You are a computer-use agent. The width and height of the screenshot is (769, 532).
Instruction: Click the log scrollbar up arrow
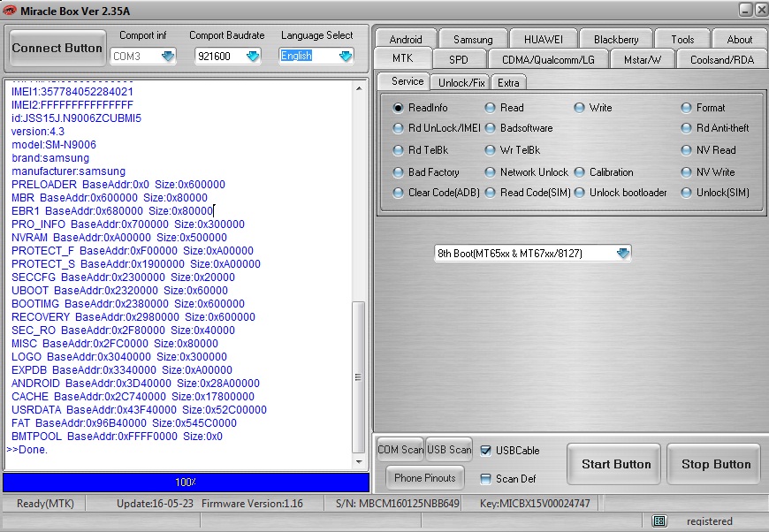(x=359, y=88)
